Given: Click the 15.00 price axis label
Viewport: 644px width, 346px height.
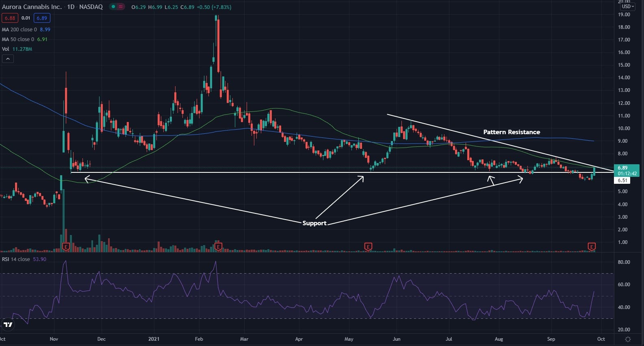Looking at the screenshot, I should coord(624,65).
